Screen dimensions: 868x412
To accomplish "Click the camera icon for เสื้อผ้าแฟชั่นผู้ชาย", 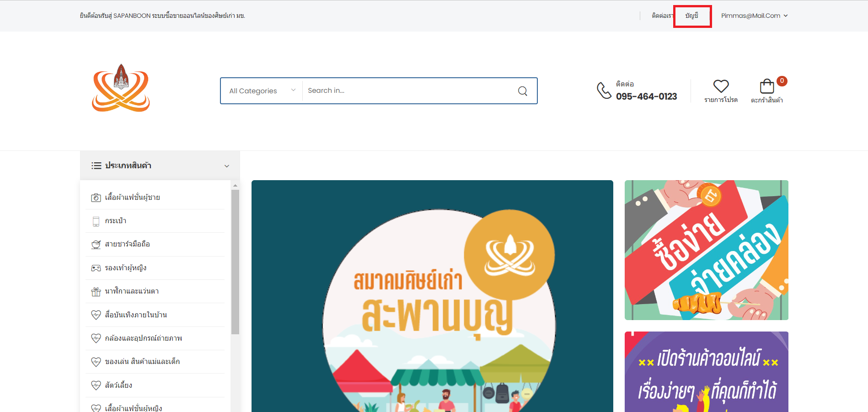I will pyautogui.click(x=96, y=198).
